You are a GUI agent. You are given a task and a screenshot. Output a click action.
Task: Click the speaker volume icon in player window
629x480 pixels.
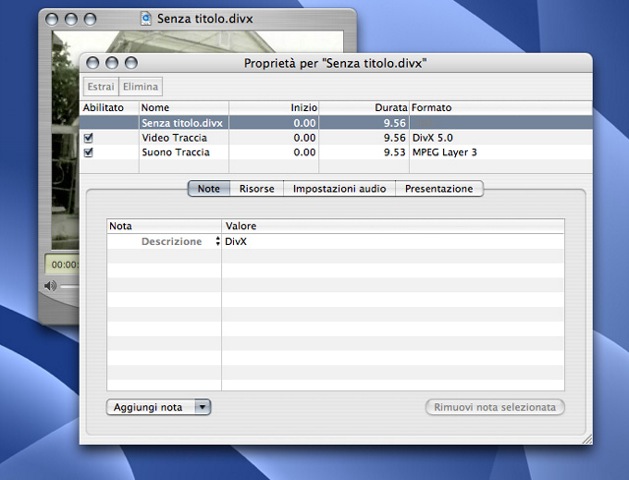click(51, 286)
